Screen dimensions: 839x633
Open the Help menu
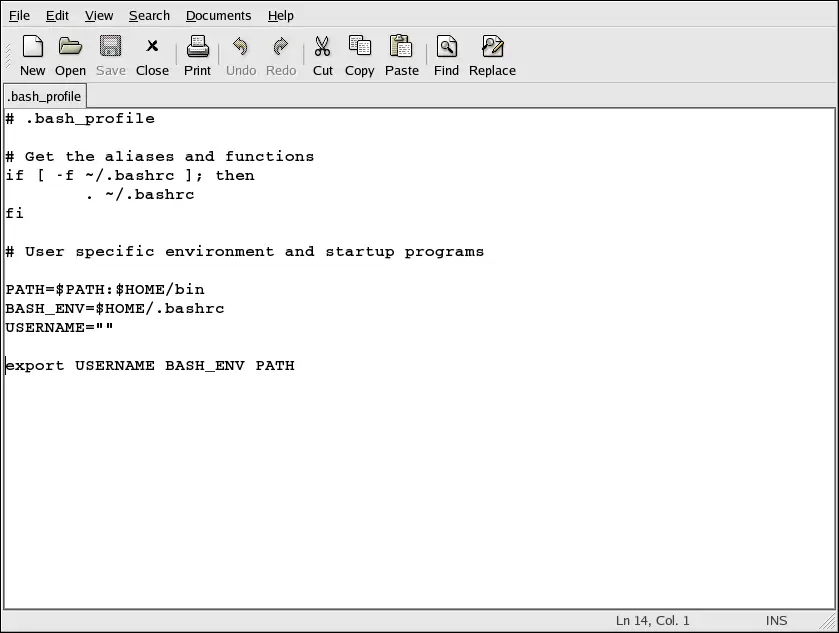tap(281, 15)
